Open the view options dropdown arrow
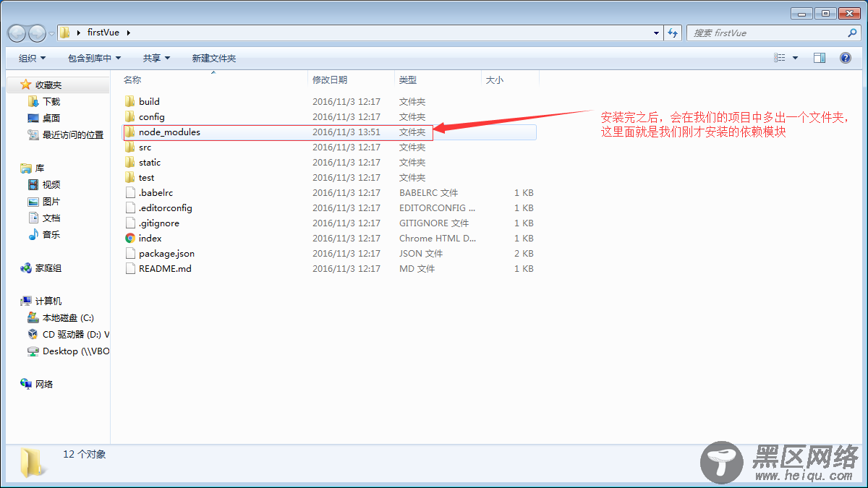Image resolution: width=868 pixels, height=488 pixels. (x=796, y=58)
